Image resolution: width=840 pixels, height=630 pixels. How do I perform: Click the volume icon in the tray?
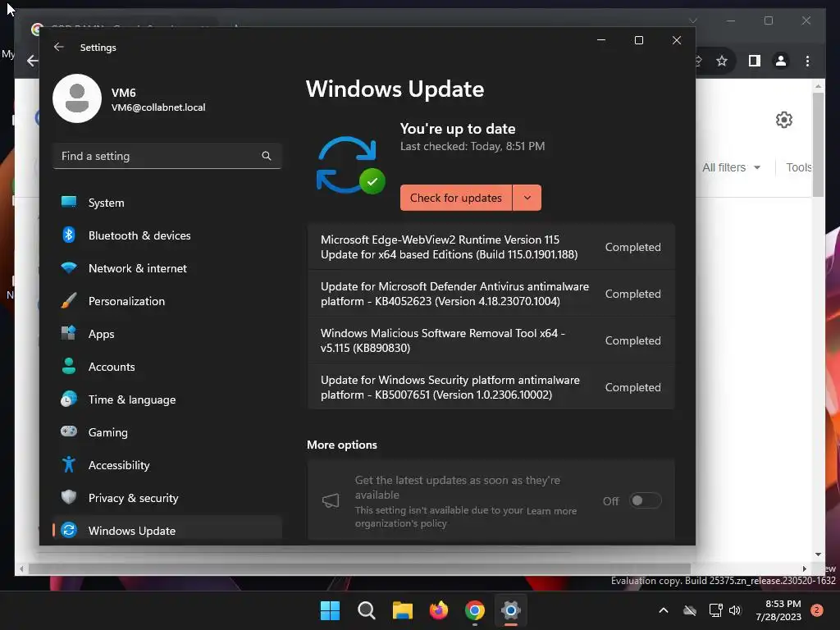tap(734, 610)
